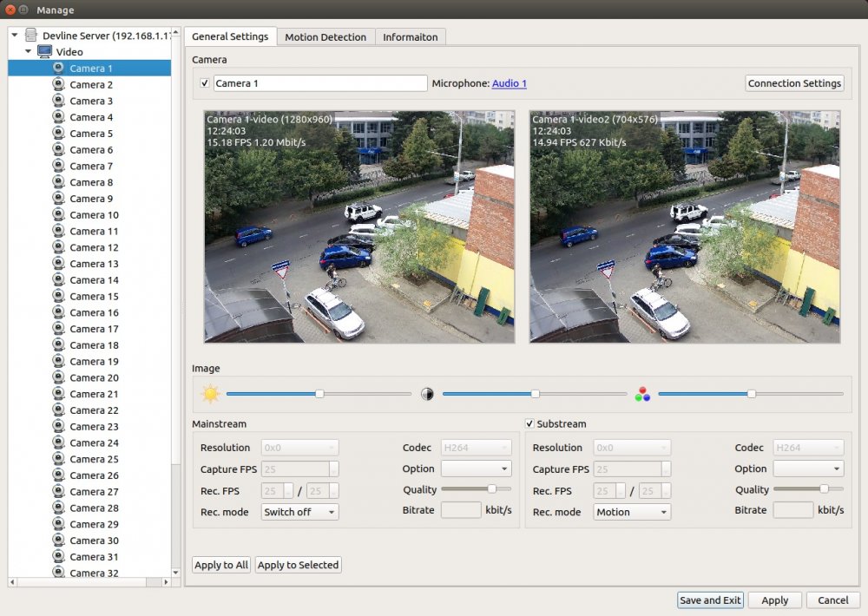Click the Mainstream Quality slider
The height and width of the screenshot is (616, 868).
(476, 488)
